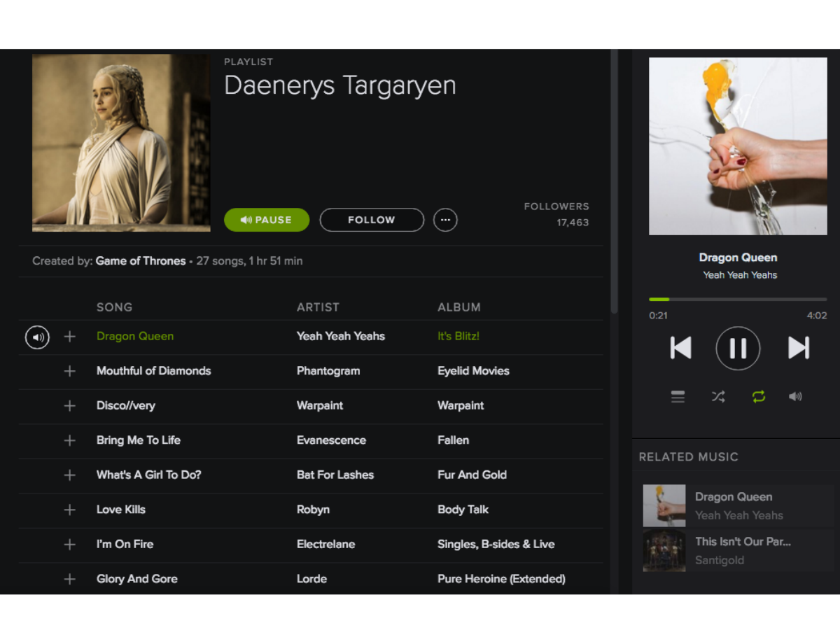The image size is (840, 630).
Task: Open the Phantogram artist link
Action: click(x=328, y=371)
